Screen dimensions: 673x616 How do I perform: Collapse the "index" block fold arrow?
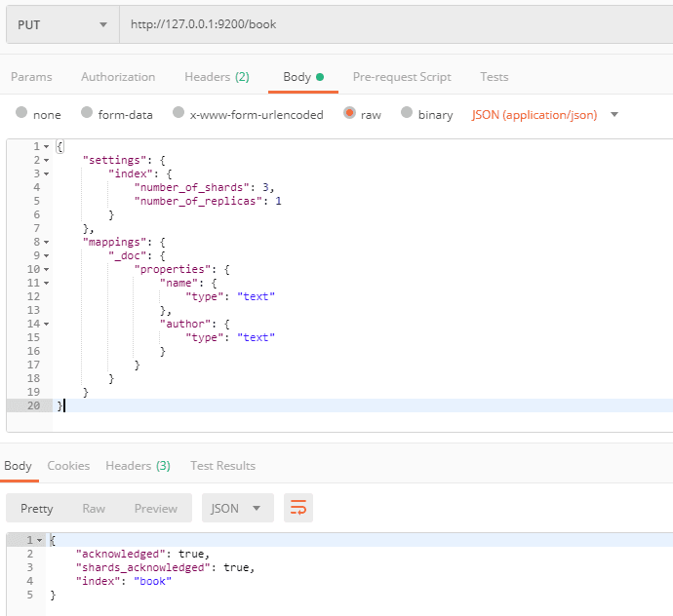tap(47, 174)
